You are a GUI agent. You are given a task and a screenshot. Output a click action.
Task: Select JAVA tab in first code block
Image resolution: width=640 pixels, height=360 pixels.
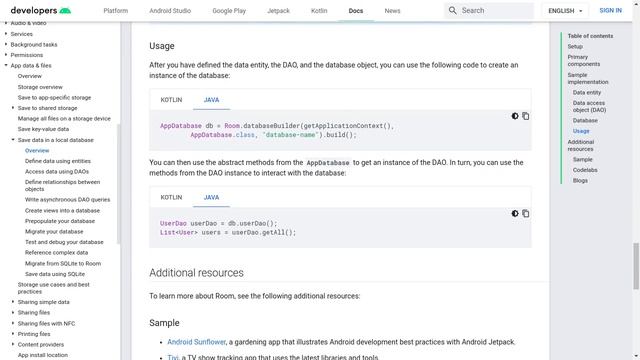(211, 100)
